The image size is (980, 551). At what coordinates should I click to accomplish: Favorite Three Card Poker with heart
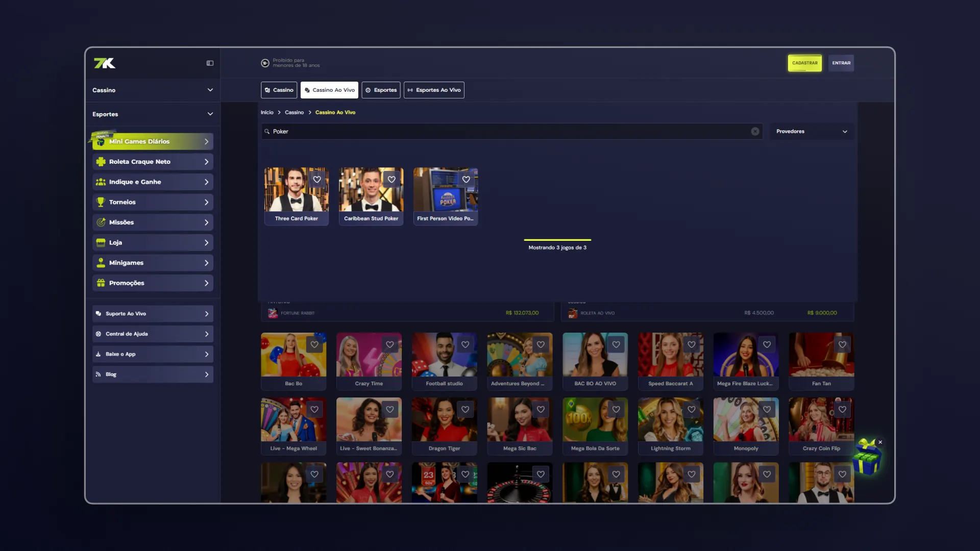(317, 180)
